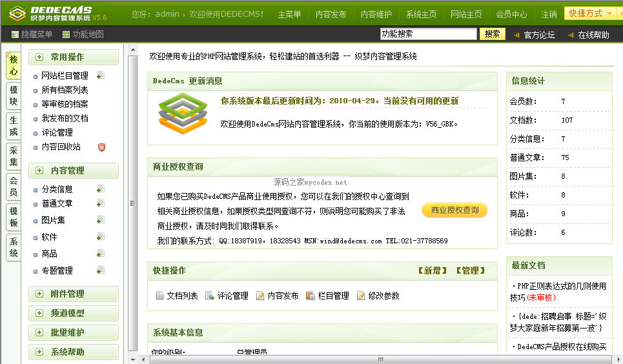Click horizontal scrollbar left arrow

(x=143, y=359)
